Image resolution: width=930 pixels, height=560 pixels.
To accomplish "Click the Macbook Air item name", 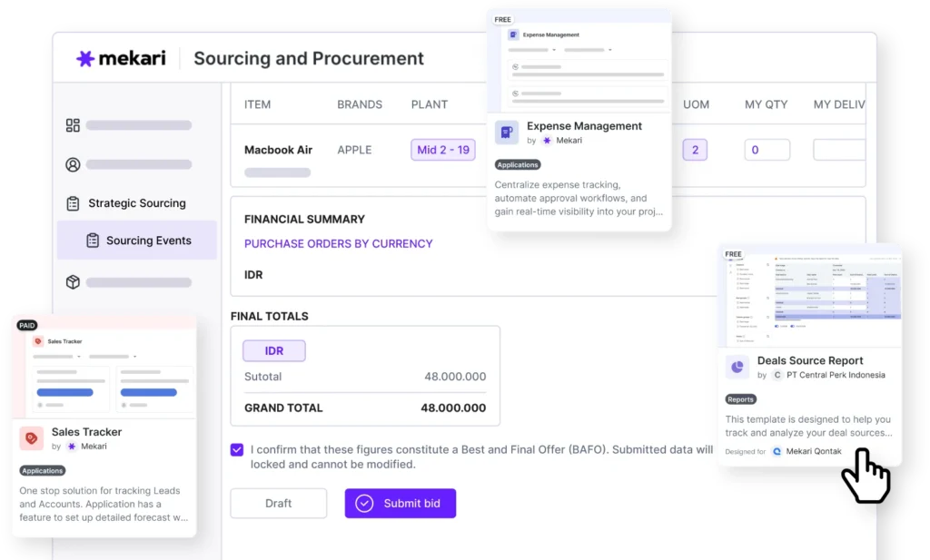I will coord(278,150).
